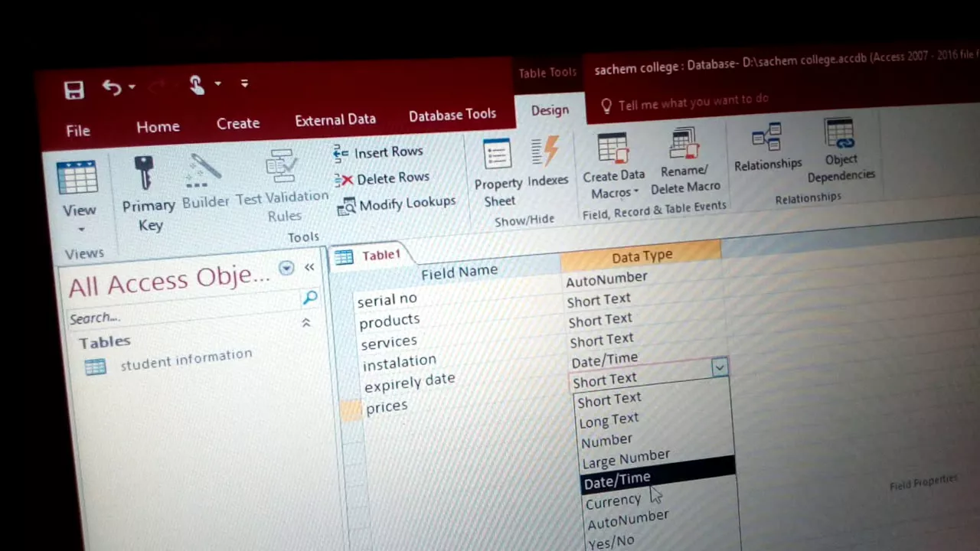Click Modify Lookups
The width and height of the screenshot is (980, 551).
[397, 204]
